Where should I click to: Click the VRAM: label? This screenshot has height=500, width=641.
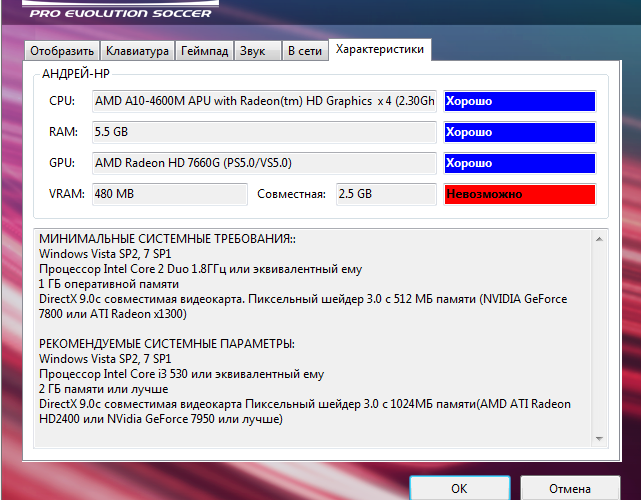pos(67,194)
